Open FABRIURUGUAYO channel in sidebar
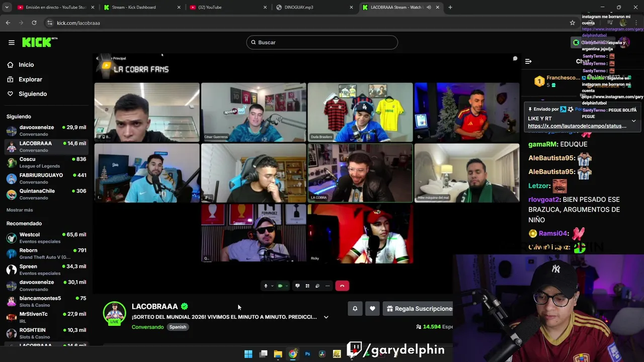This screenshot has width=644, height=362. [x=46, y=178]
